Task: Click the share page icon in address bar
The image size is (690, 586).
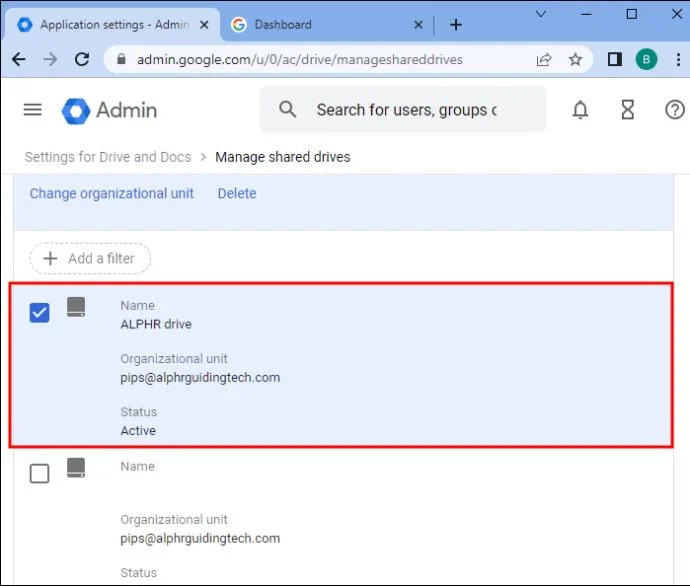Action: [x=544, y=59]
